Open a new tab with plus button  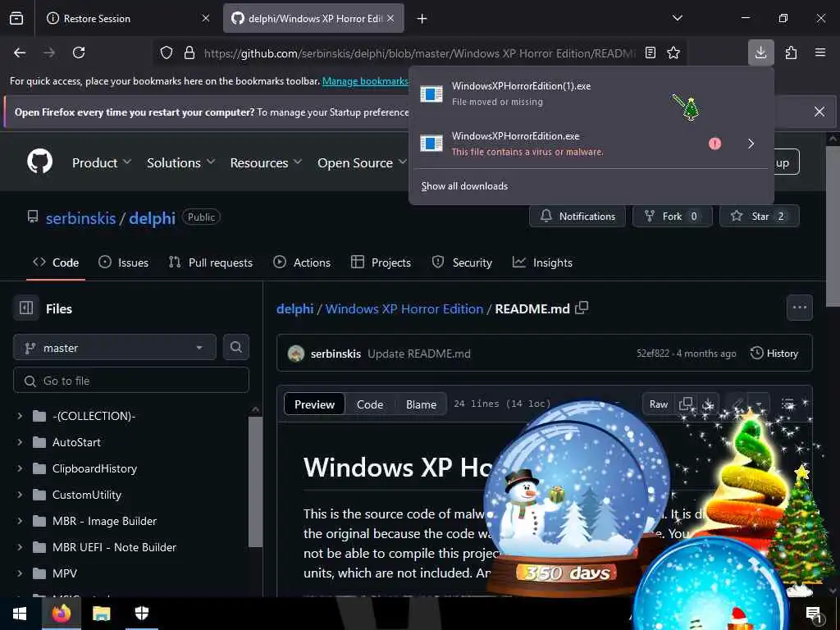click(422, 19)
